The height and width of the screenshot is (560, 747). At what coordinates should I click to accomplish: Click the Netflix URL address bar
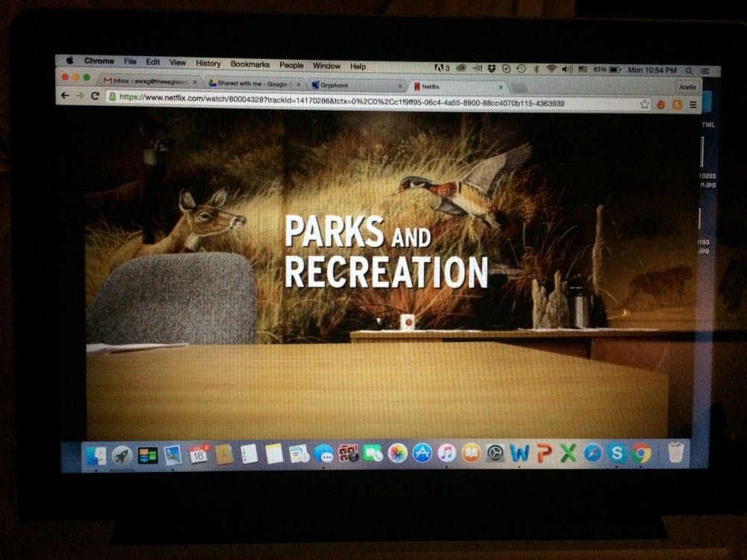coord(373,103)
